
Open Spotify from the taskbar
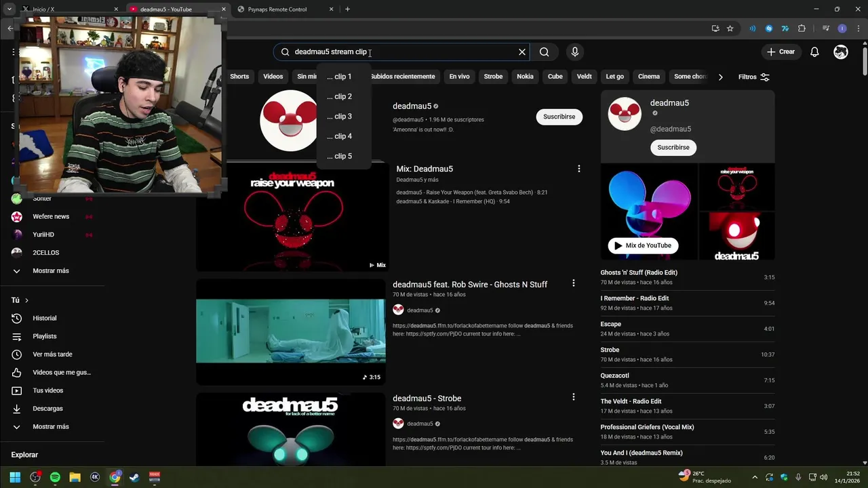[x=55, y=477]
